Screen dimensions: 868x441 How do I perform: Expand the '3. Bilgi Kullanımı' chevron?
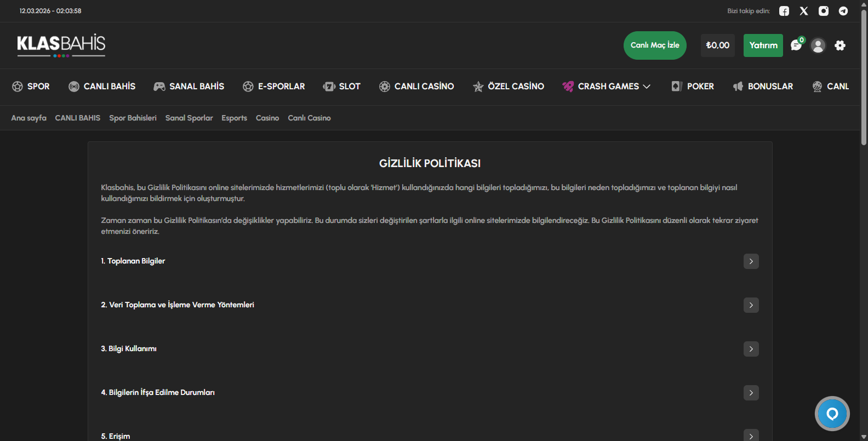(x=751, y=349)
